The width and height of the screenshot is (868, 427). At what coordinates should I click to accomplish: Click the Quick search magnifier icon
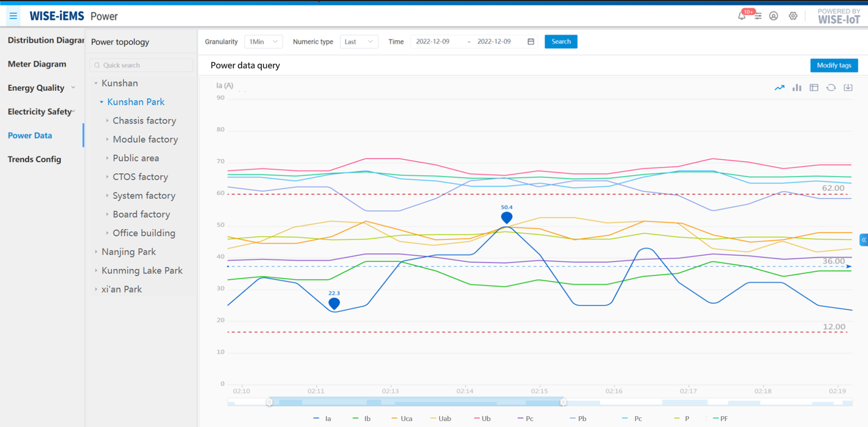tap(97, 65)
